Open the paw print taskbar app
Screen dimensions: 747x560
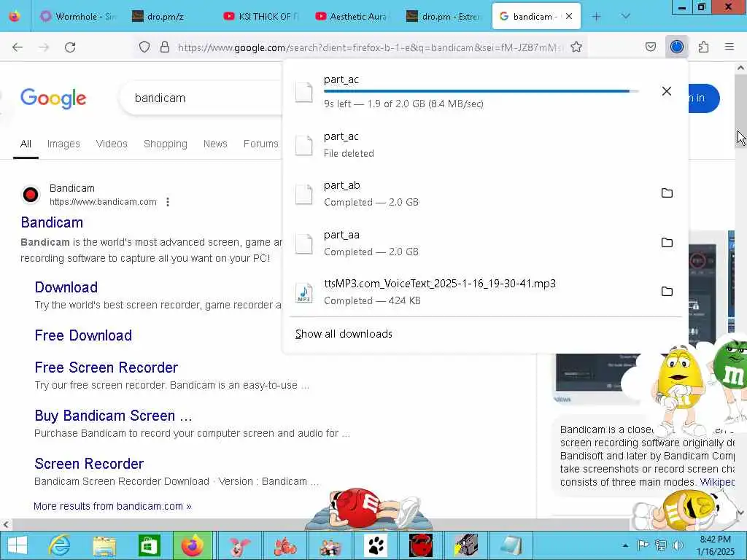tap(376, 545)
